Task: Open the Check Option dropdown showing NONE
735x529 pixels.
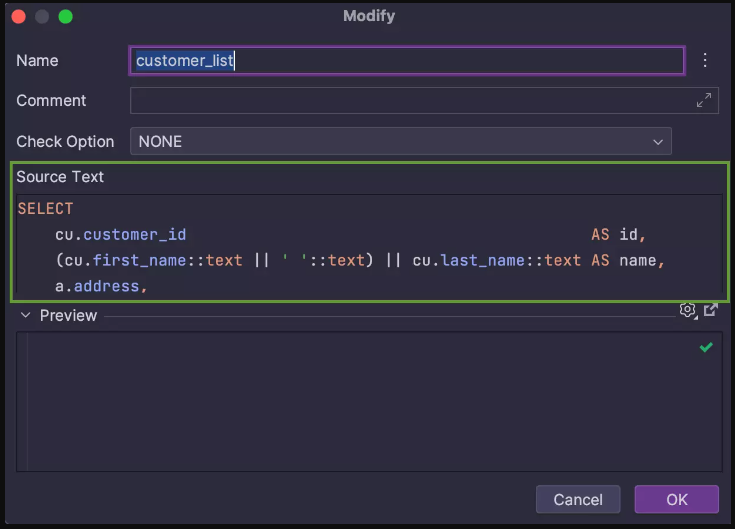Action: point(400,142)
